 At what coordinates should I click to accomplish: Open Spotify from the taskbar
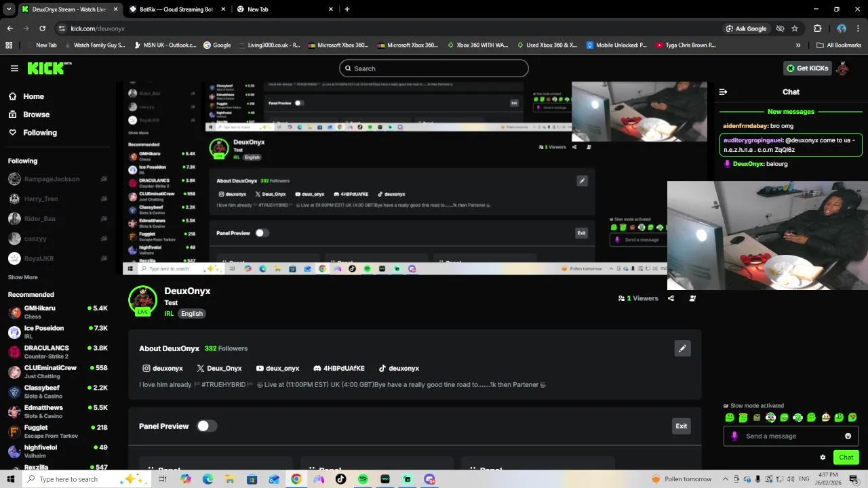tap(363, 479)
